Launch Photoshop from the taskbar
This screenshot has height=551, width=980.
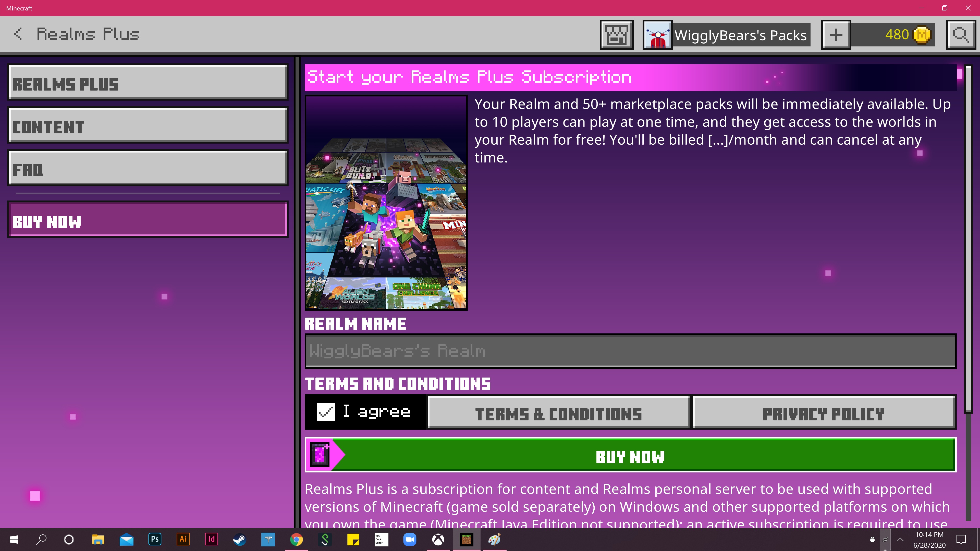click(x=155, y=539)
